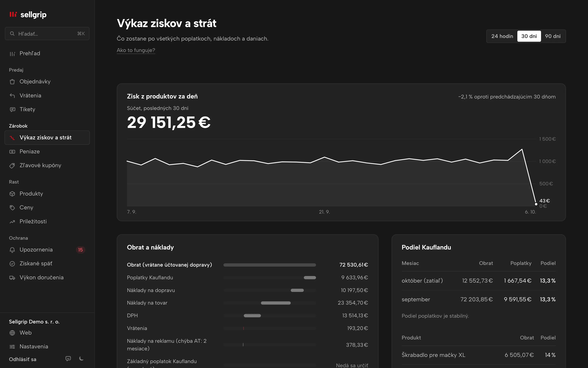Click the Objednávky shopping bag icon
588x368 pixels.
point(12,82)
